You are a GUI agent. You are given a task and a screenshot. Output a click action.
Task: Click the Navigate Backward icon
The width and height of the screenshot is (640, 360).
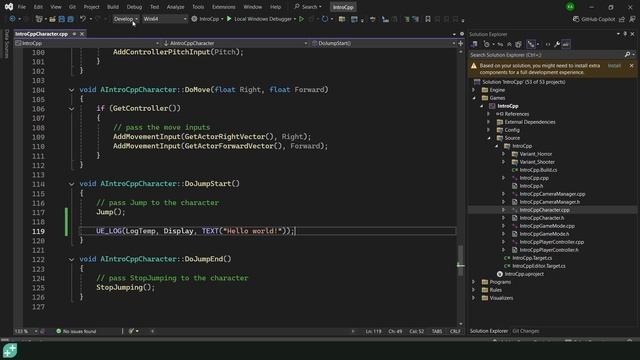(12, 19)
